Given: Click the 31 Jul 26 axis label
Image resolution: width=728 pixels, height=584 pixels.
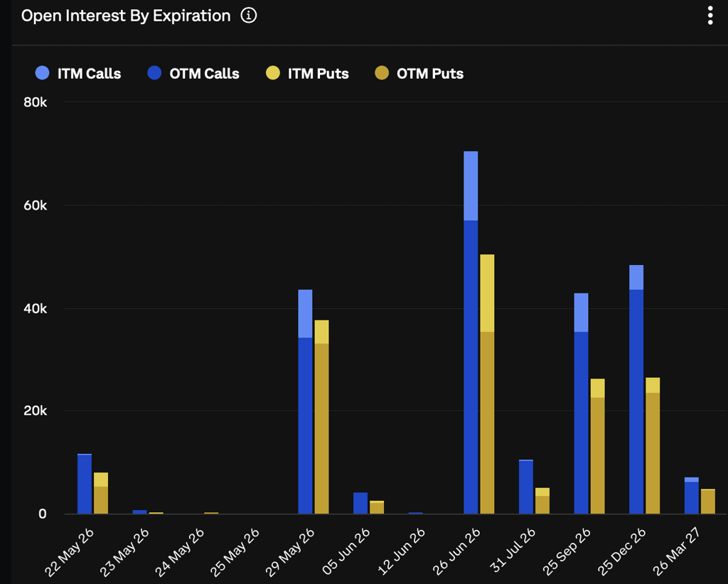Looking at the screenshot, I should 513,550.
